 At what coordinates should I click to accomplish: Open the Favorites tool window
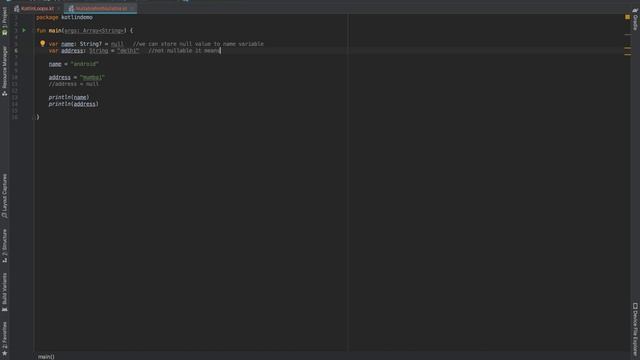coord(4,338)
